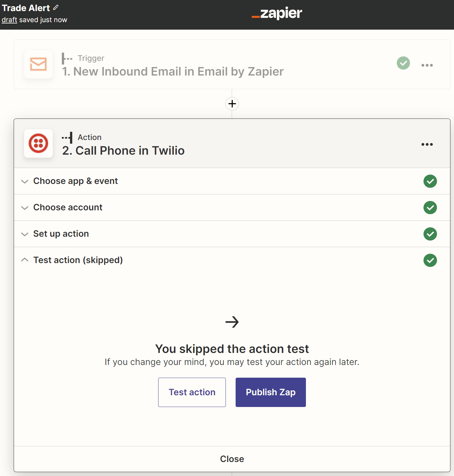Screen dimensions: 454x476
Task: Click the Call Phone in Twilio title
Action: pos(123,151)
